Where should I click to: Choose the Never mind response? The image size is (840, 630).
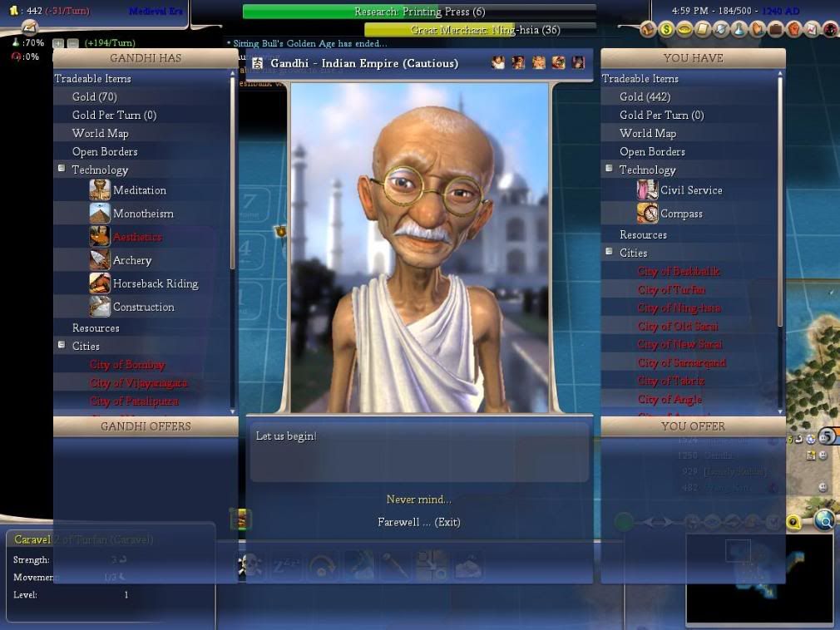point(419,500)
